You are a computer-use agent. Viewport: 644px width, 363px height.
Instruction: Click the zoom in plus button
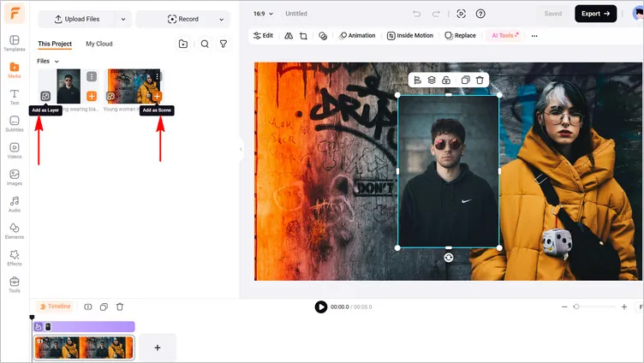[623, 306]
